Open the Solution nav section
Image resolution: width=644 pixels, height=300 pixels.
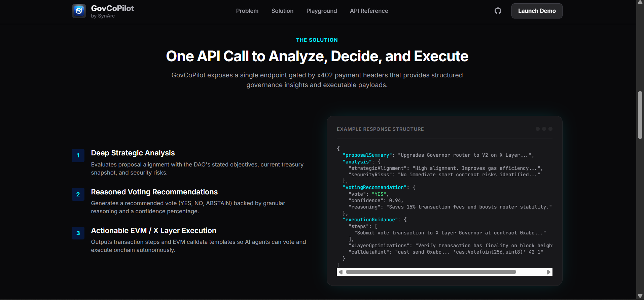[282, 11]
